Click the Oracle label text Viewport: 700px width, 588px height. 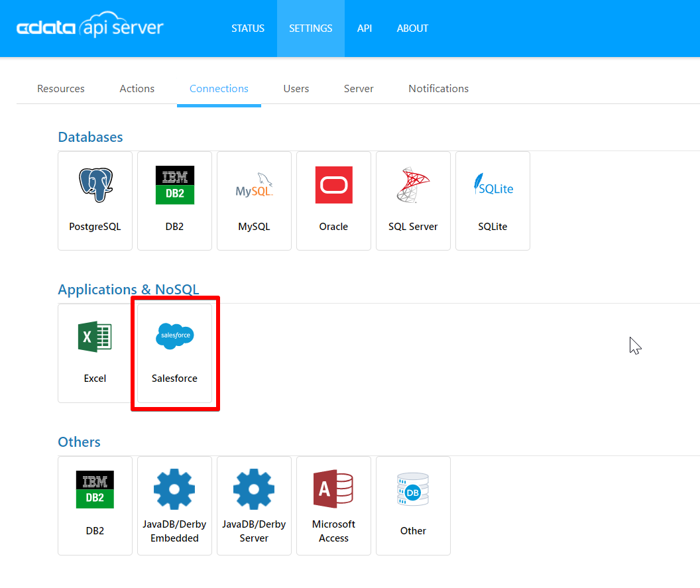pos(333,227)
